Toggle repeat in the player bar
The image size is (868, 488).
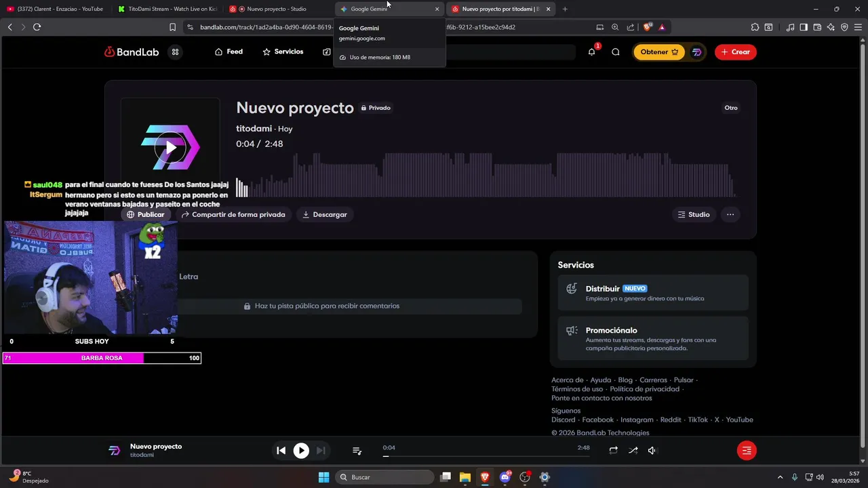tap(613, 450)
